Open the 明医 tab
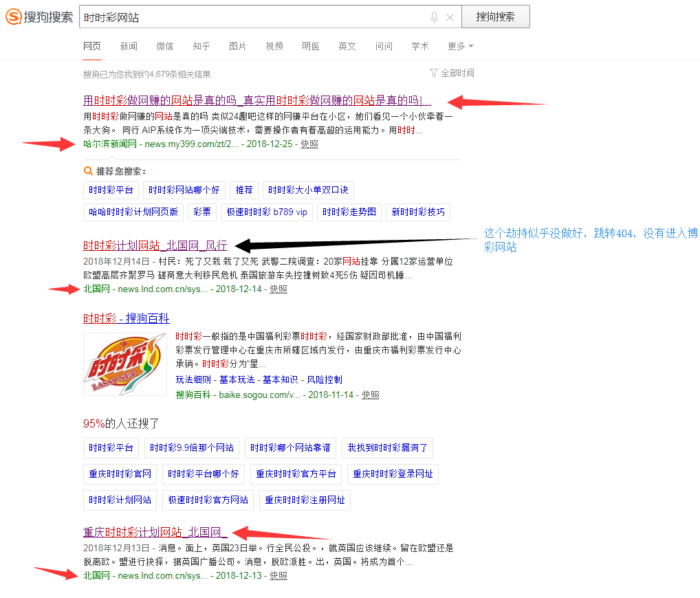Image resolution: width=700 pixels, height=598 pixels. (x=311, y=47)
